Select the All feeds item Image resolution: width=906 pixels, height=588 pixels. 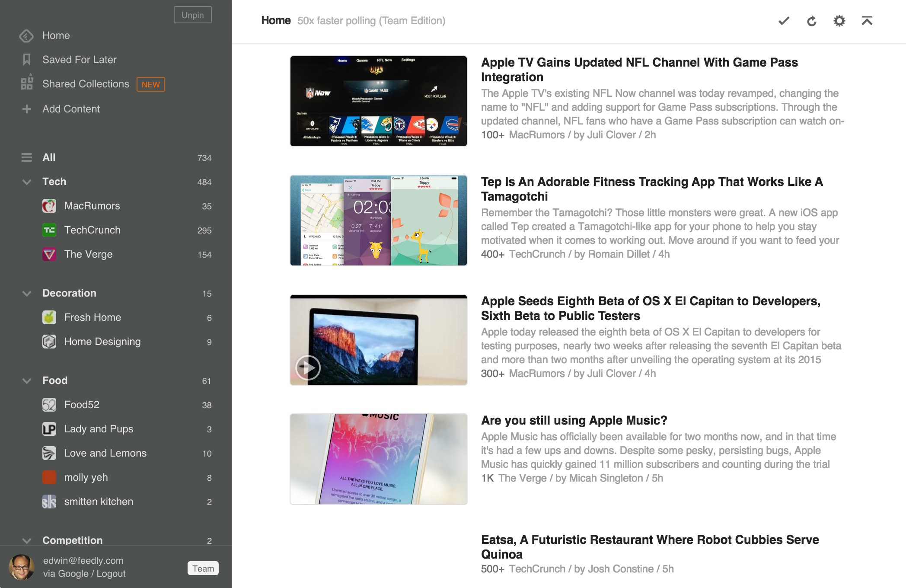(x=48, y=157)
